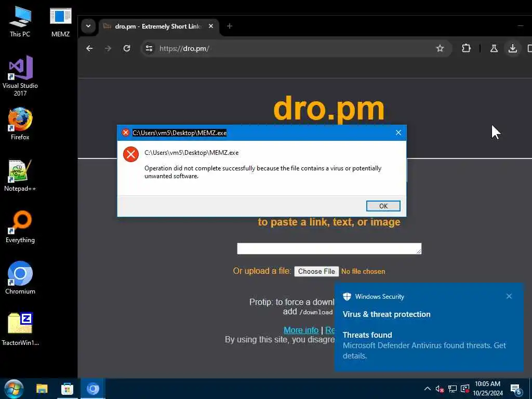The height and width of the screenshot is (399, 532).
Task: Click the browser back arrow
Action: [x=89, y=48]
